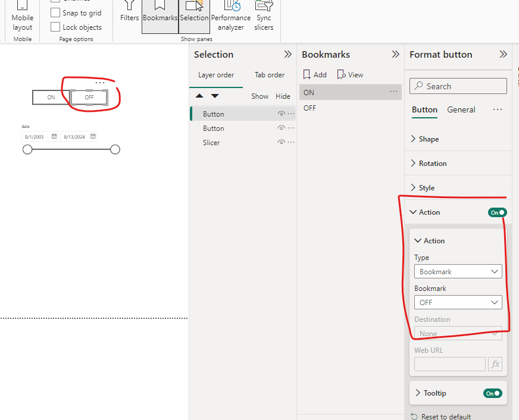This screenshot has width=519, height=420.
Task: Open start date calendar picker
Action: [54, 136]
